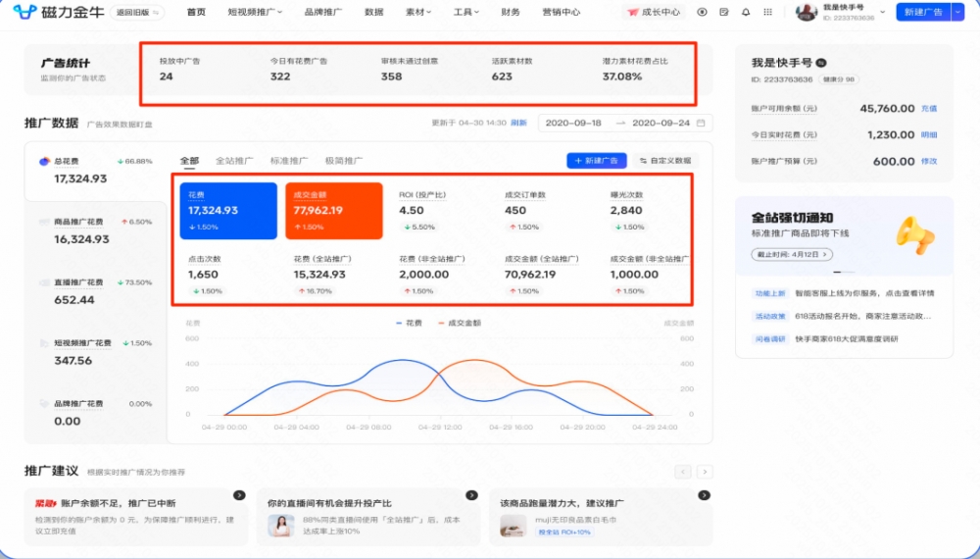Click the 健康分 98 badge
The height and width of the screenshot is (559, 980).
[839, 79]
